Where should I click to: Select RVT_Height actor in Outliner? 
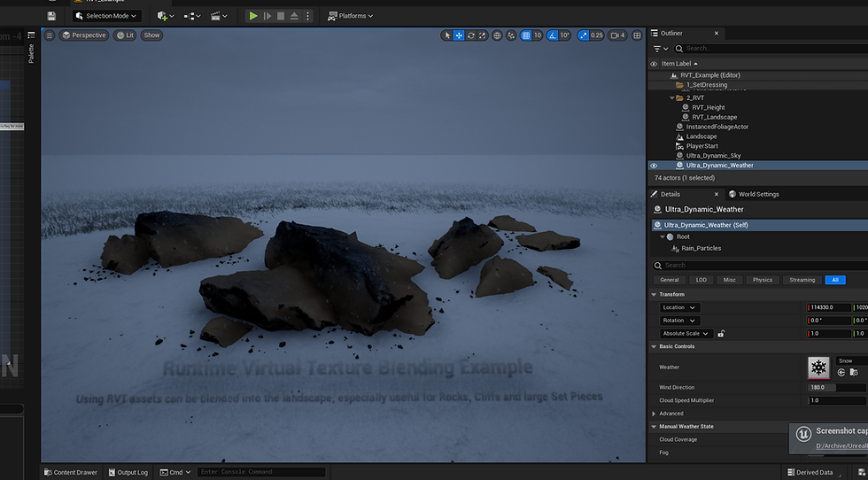(708, 107)
